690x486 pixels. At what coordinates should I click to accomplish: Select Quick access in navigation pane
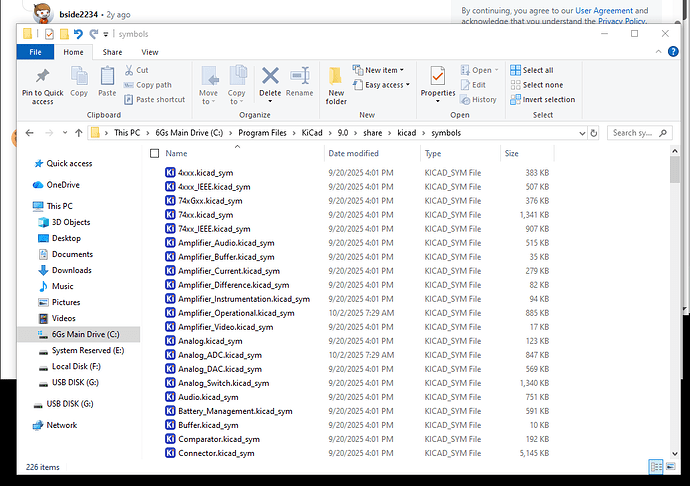point(69,163)
